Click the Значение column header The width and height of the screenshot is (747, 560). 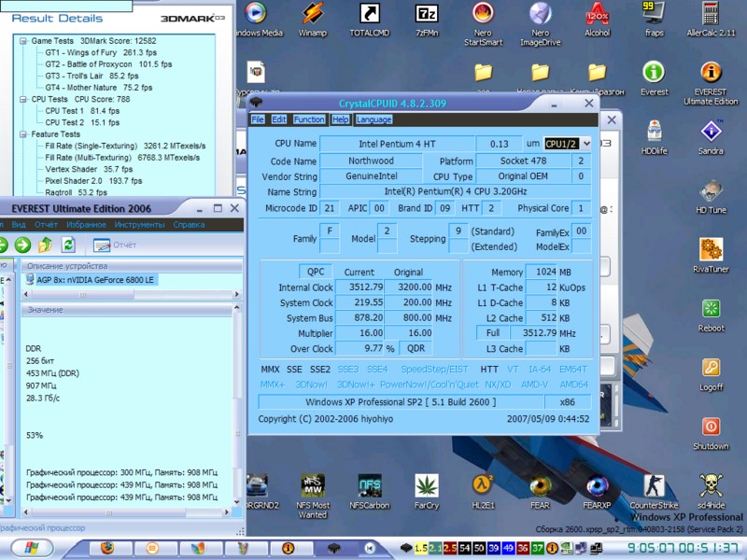click(126, 310)
